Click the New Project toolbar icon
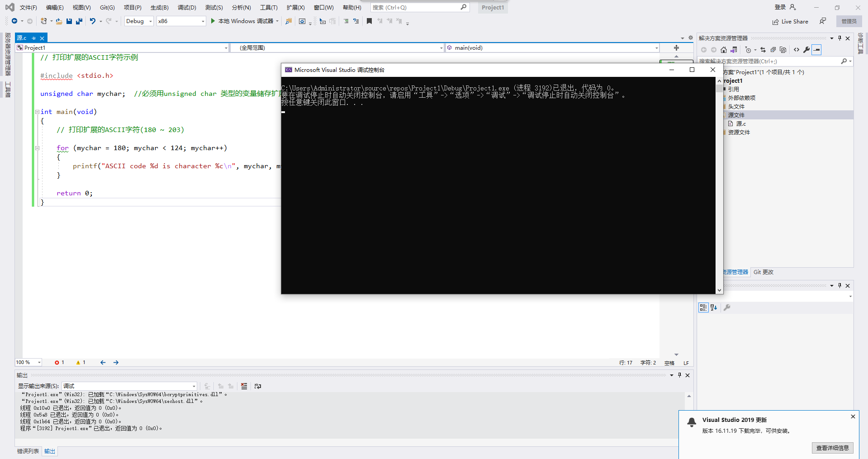868x459 pixels. click(x=44, y=21)
